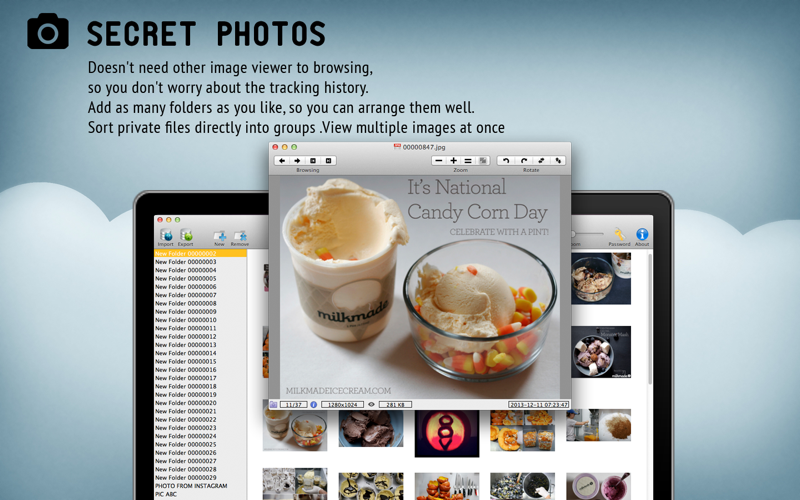Screen dimensions: 800x500
Task: Select New Folder 00000010
Action: [201, 320]
